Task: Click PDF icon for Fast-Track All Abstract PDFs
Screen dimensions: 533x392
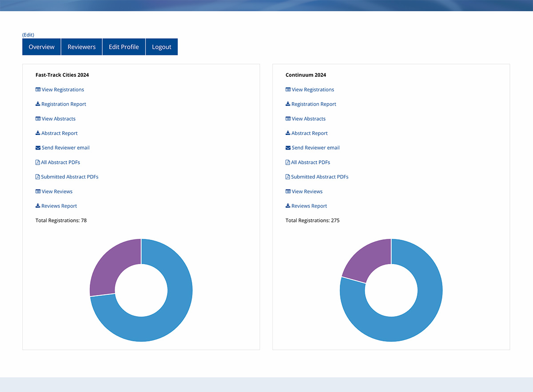Action: pos(38,162)
